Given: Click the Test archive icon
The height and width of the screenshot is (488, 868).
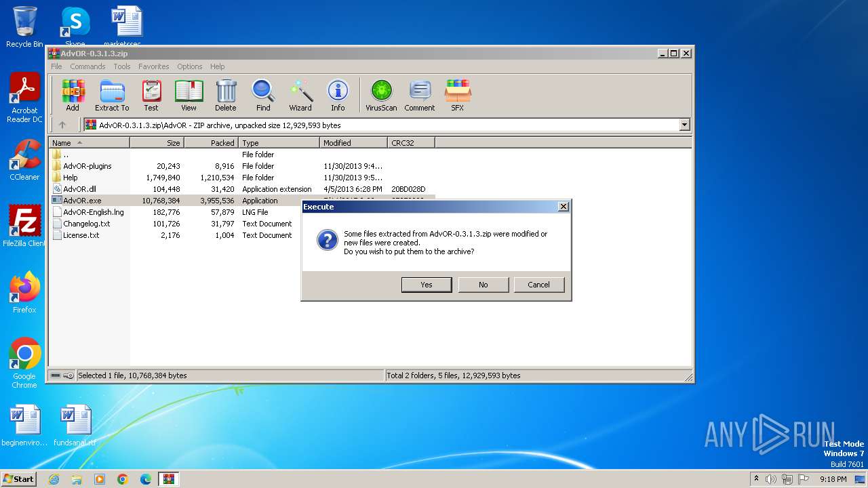Looking at the screenshot, I should click(151, 95).
